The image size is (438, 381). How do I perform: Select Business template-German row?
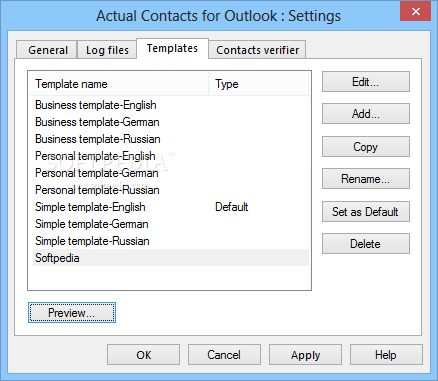171,122
